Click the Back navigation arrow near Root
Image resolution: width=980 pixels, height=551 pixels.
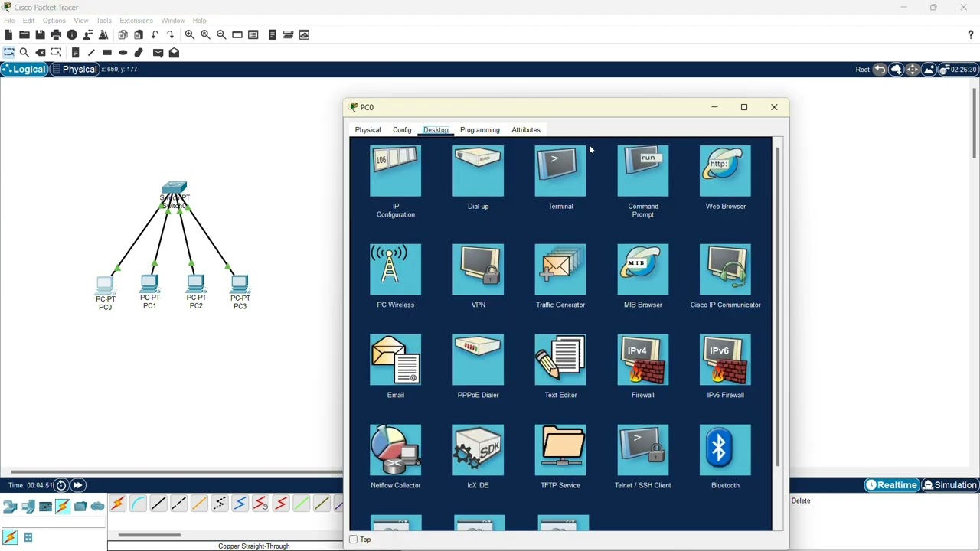pyautogui.click(x=880, y=70)
